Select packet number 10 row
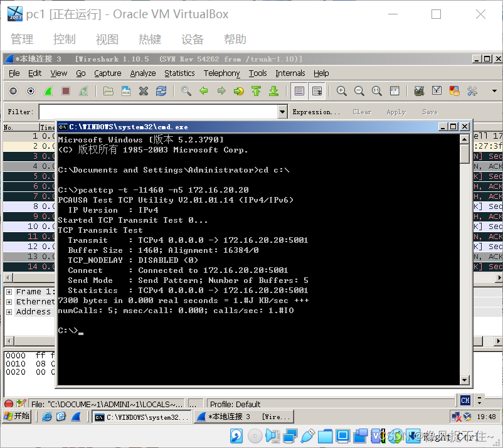Viewport: 503px width, 448px height. (x=29, y=227)
